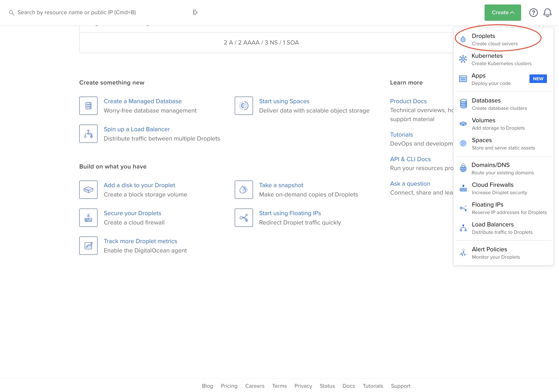
Task: Click the Spaces circle icon tile
Action: point(244,106)
